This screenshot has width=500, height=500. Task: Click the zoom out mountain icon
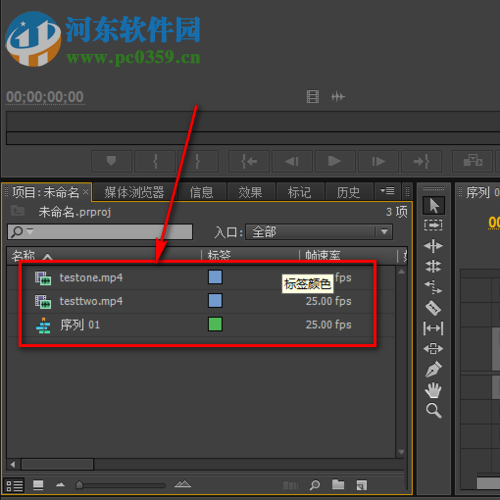(60, 485)
